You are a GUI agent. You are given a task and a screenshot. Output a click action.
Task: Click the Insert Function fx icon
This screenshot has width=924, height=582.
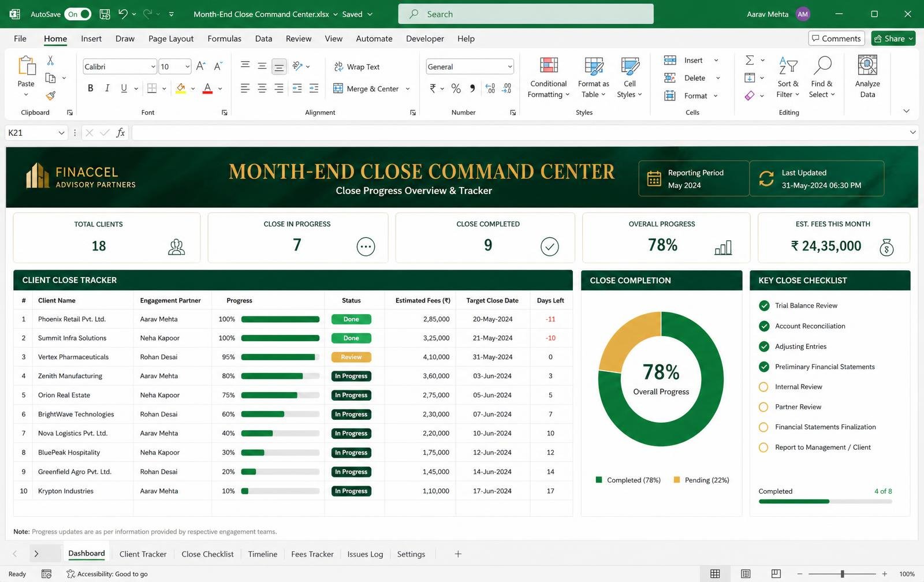[120, 133]
